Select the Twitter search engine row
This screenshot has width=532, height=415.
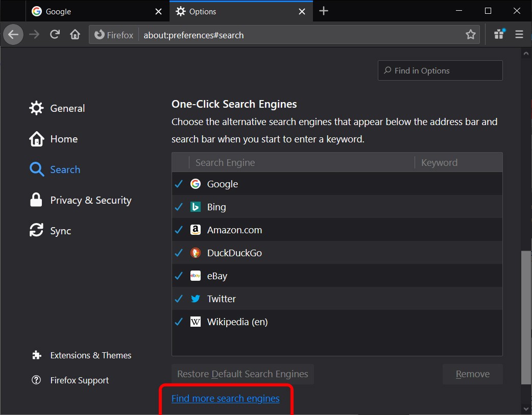(306, 299)
